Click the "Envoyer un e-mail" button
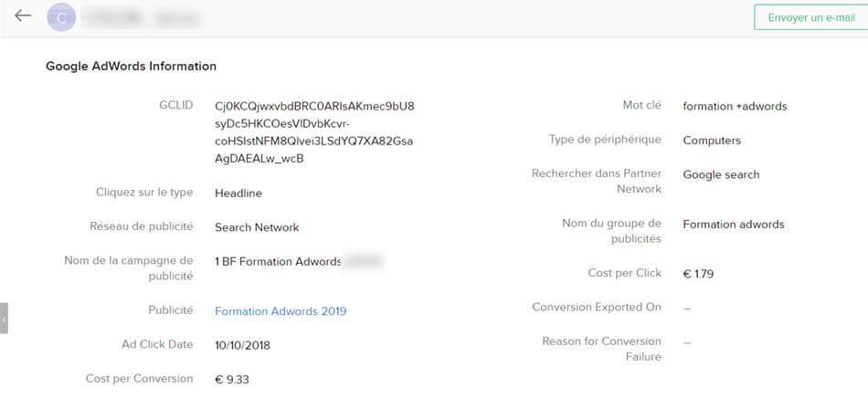 tap(810, 17)
